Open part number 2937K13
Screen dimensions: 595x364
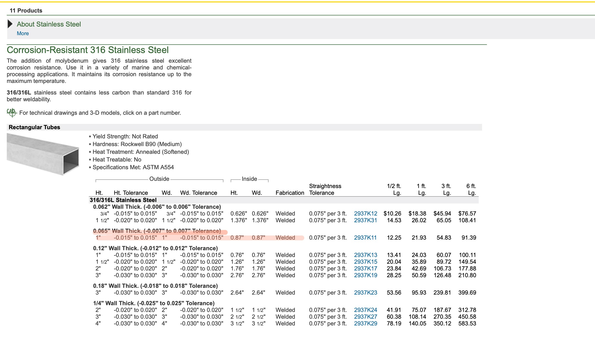[365, 255]
